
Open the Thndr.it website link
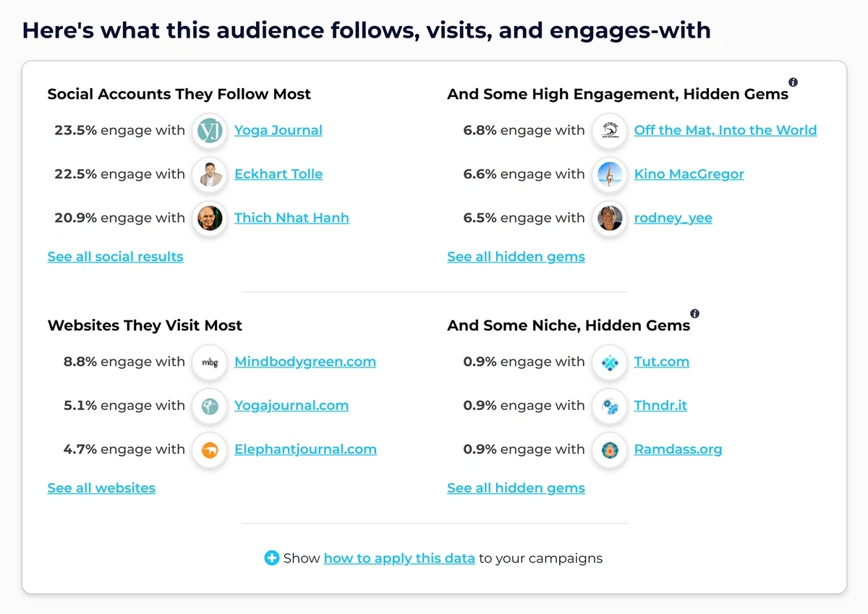pos(660,406)
